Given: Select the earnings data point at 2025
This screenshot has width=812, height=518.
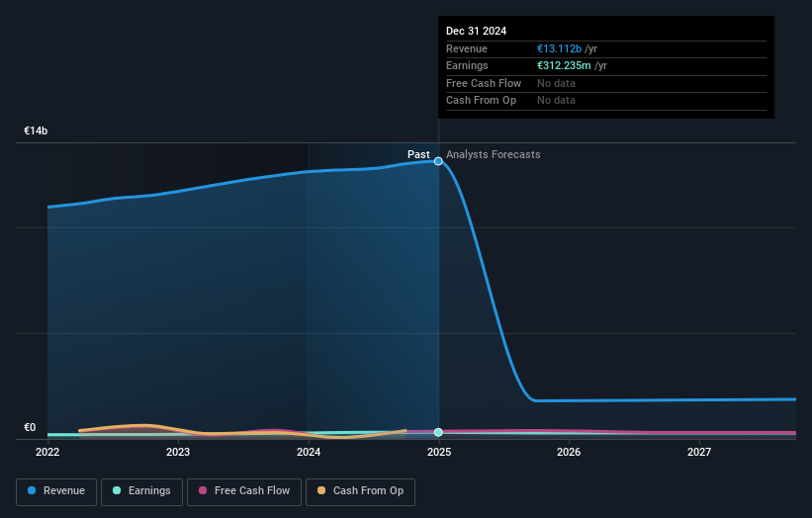Looking at the screenshot, I should [438, 432].
